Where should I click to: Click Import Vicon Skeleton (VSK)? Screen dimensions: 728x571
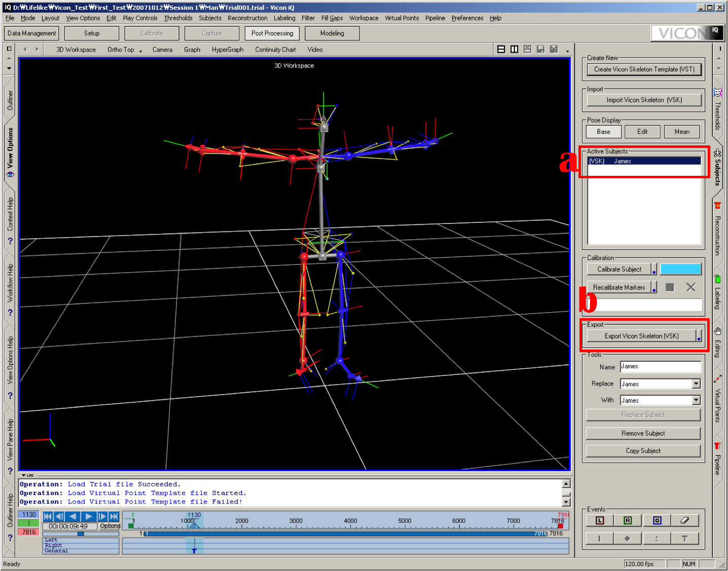pyautogui.click(x=644, y=100)
